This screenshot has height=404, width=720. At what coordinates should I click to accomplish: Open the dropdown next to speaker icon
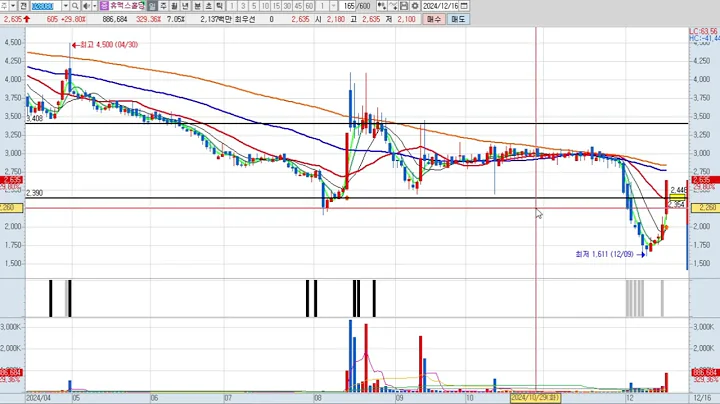[x=95, y=6]
